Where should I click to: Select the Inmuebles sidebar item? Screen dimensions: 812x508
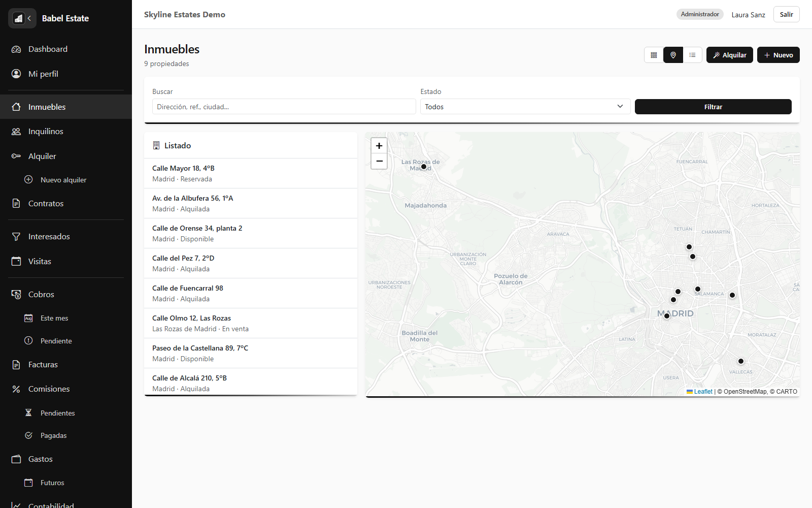coord(66,107)
